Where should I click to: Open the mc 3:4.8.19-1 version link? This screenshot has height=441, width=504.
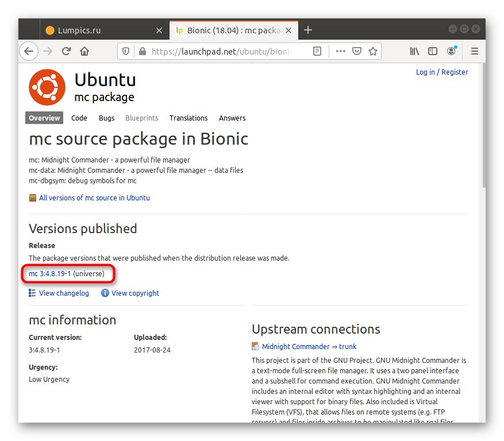coord(50,274)
